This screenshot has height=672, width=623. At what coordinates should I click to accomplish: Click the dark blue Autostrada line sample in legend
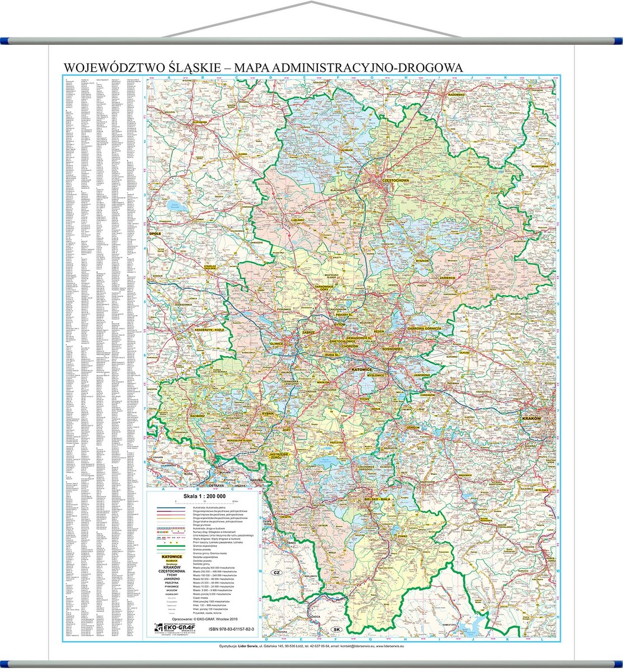coord(171,508)
